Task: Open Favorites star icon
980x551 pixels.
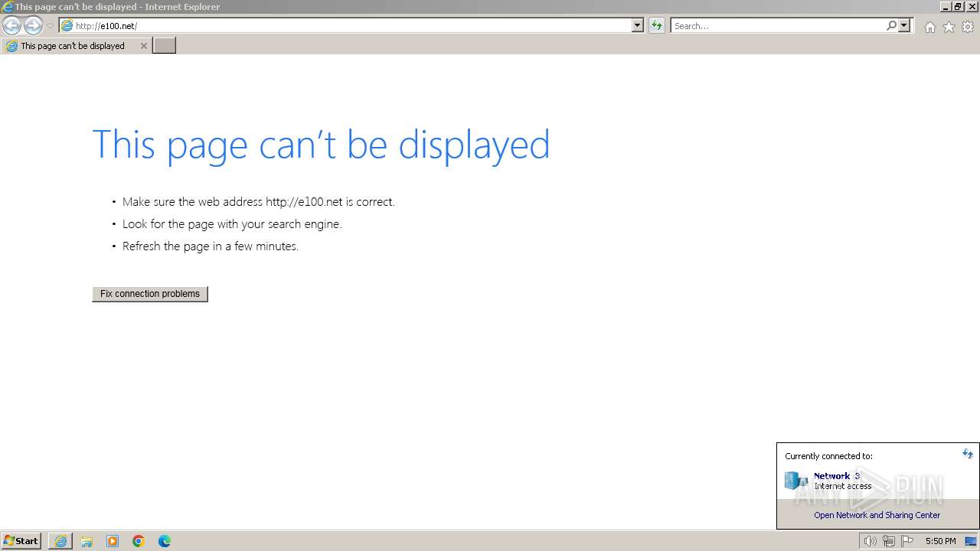Action: click(x=949, y=27)
